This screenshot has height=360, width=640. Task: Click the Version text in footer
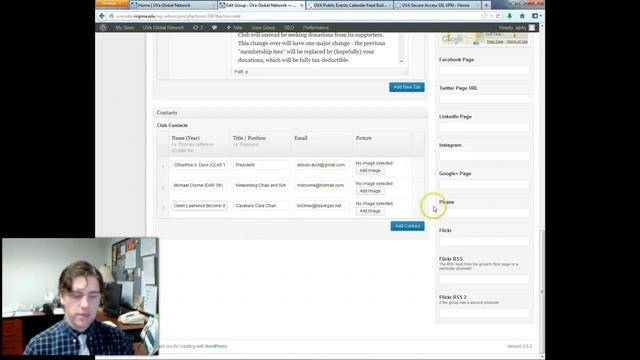pos(519,346)
